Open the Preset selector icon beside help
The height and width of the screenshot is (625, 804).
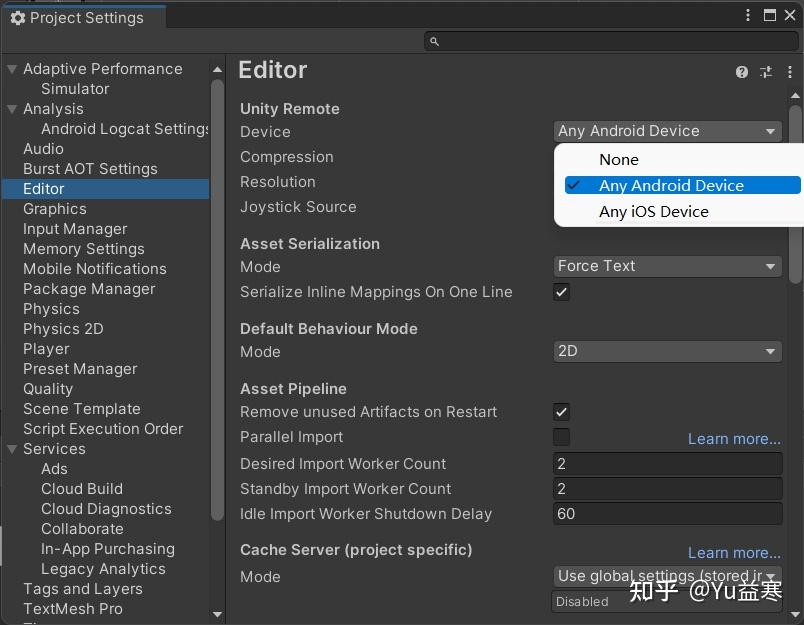click(x=766, y=72)
